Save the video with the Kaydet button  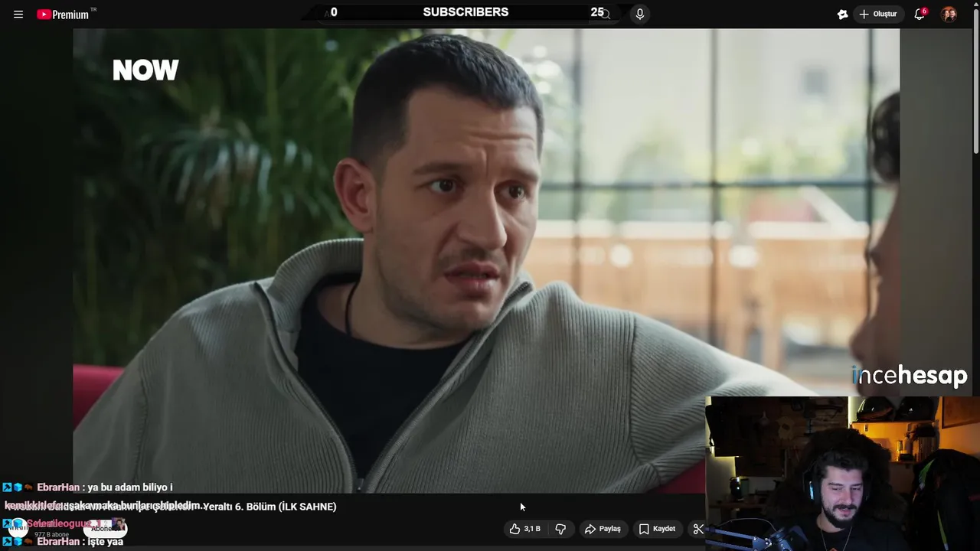click(x=657, y=529)
